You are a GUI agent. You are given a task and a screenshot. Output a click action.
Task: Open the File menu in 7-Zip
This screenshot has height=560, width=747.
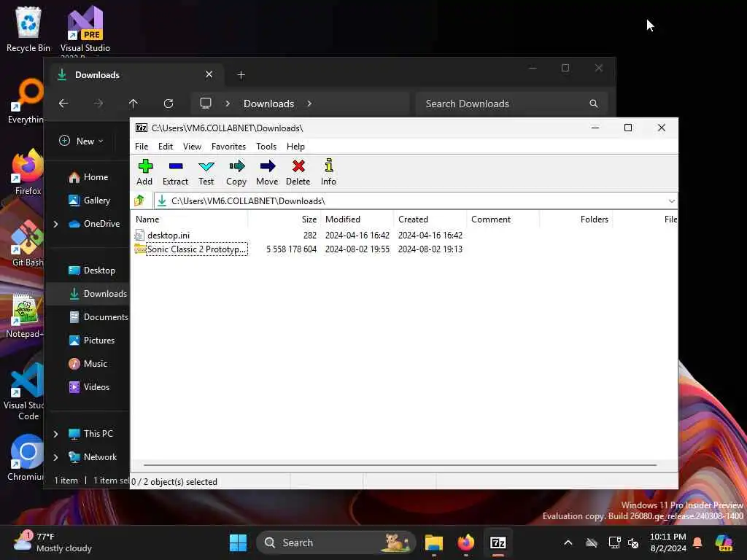point(142,147)
